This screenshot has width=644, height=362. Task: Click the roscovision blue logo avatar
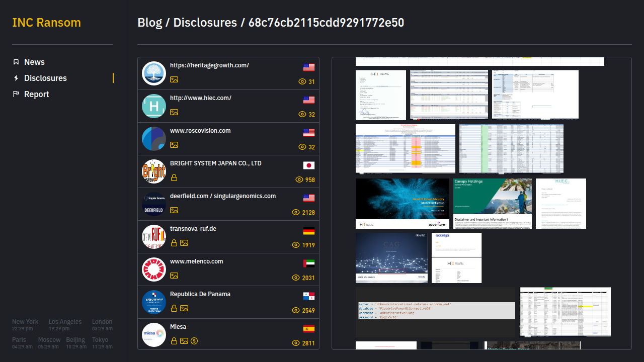pyautogui.click(x=154, y=139)
